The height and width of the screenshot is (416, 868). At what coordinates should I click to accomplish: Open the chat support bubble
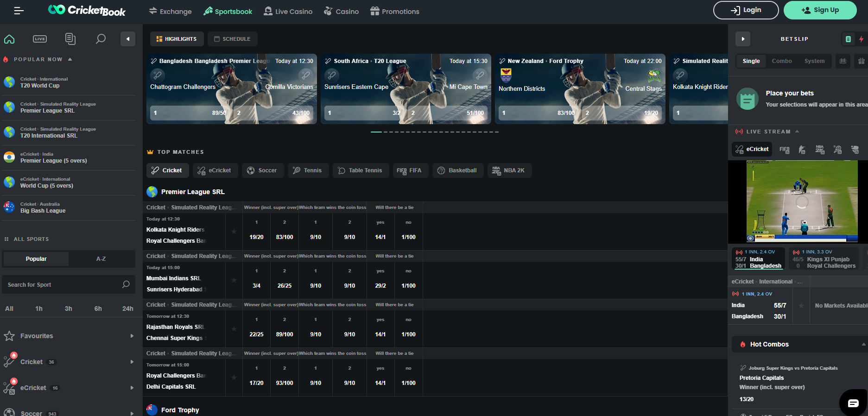coord(853,403)
